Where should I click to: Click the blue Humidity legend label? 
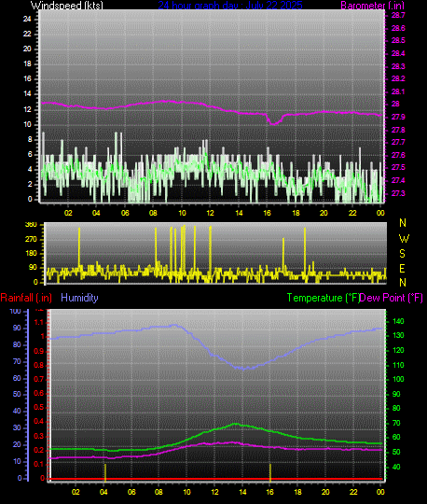(x=79, y=298)
